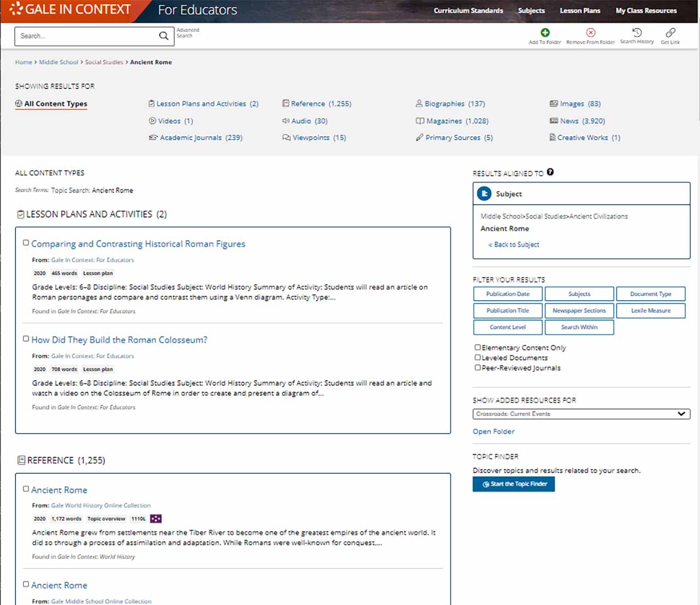Click Gale World History Online Collection source
The image size is (700, 605).
(101, 505)
